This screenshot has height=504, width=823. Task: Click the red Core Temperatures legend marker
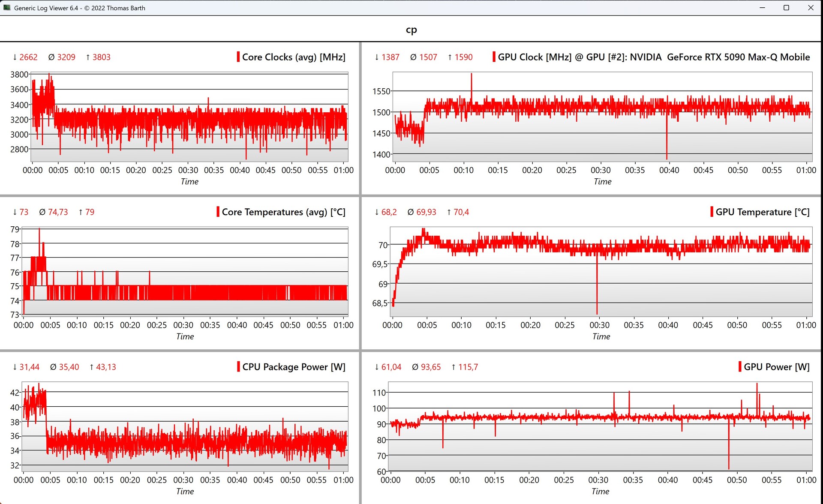218,212
